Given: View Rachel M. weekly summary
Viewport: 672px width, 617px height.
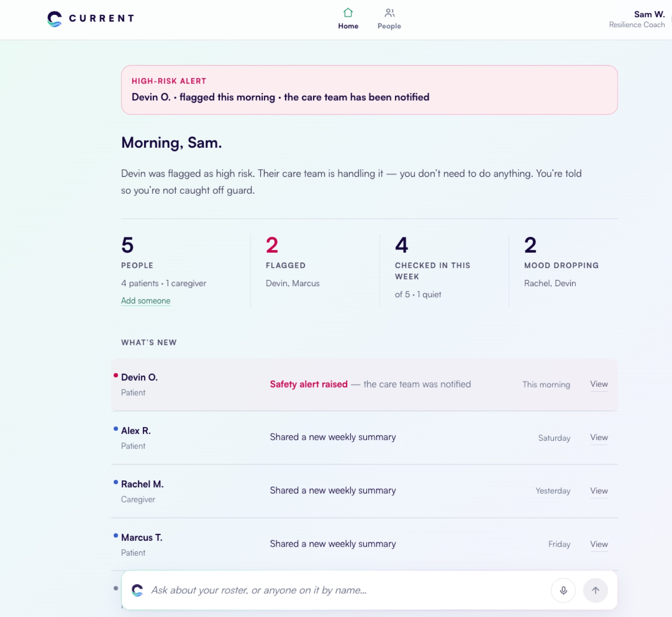Looking at the screenshot, I should 599,491.
